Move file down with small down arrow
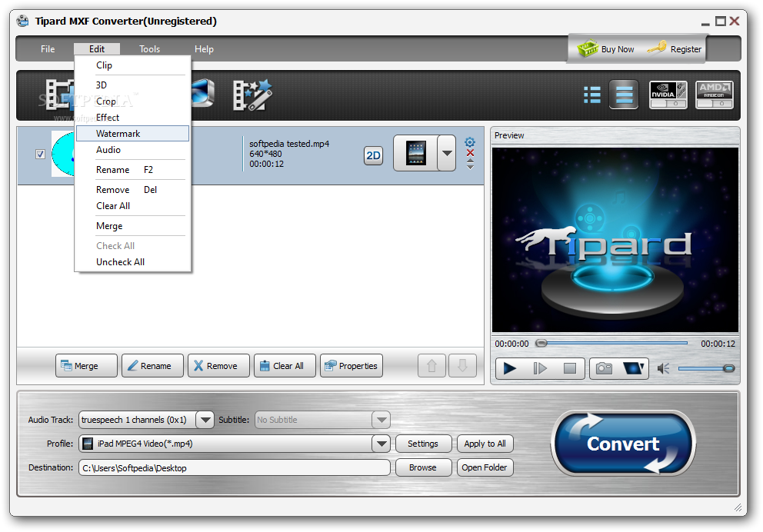The height and width of the screenshot is (532, 763). [470, 167]
